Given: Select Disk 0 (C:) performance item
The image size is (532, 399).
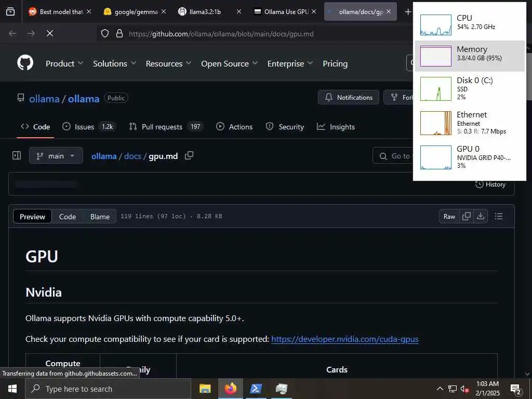Looking at the screenshot, I should pyautogui.click(x=470, y=88).
